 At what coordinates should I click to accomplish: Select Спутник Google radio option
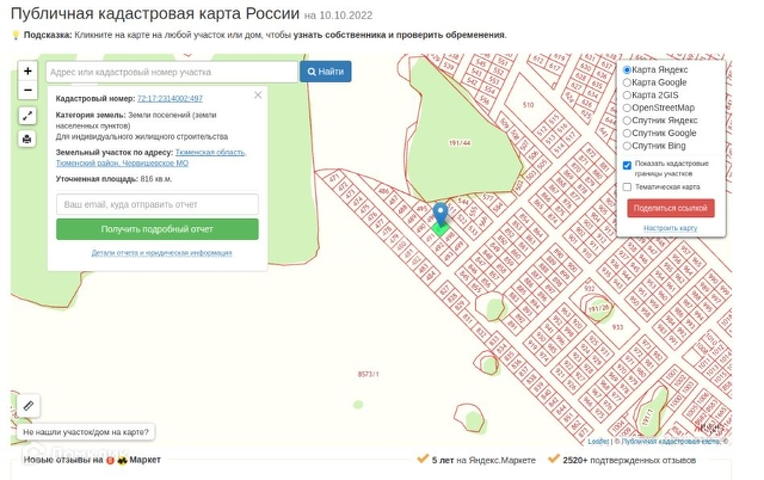(627, 134)
